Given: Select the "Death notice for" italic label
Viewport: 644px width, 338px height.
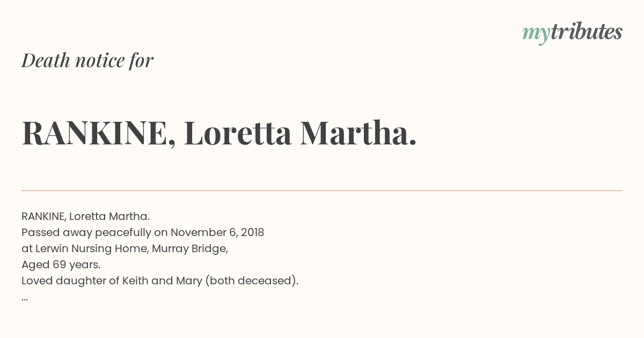Looking at the screenshot, I should click(x=87, y=61).
